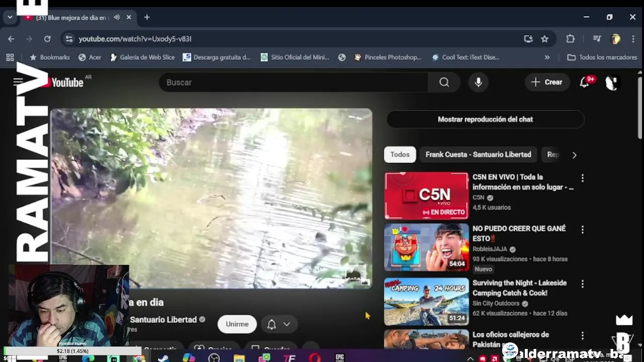Open NO PUEDO CREER QUE GANÉ thumbnail
The height and width of the screenshot is (362, 644).
426,247
